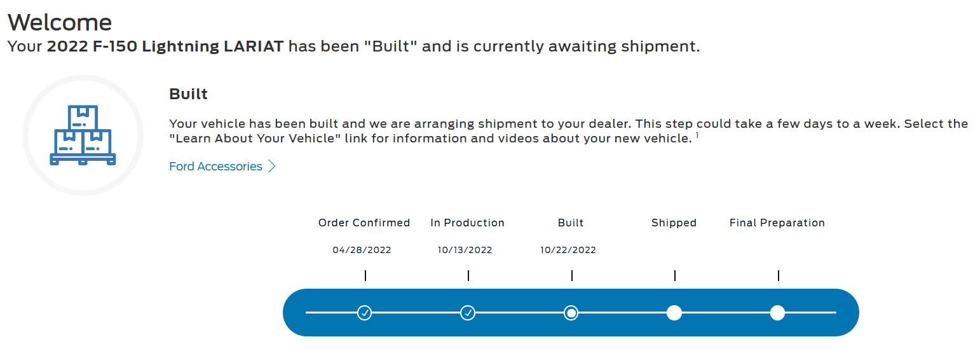Click the In Production stage label
Image resolution: width=980 pixels, height=351 pixels.
(467, 223)
